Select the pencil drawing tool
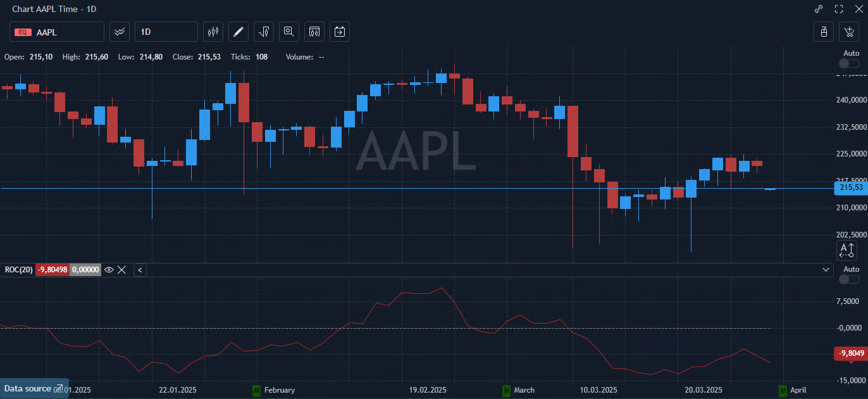The height and width of the screenshot is (399, 868). (238, 32)
